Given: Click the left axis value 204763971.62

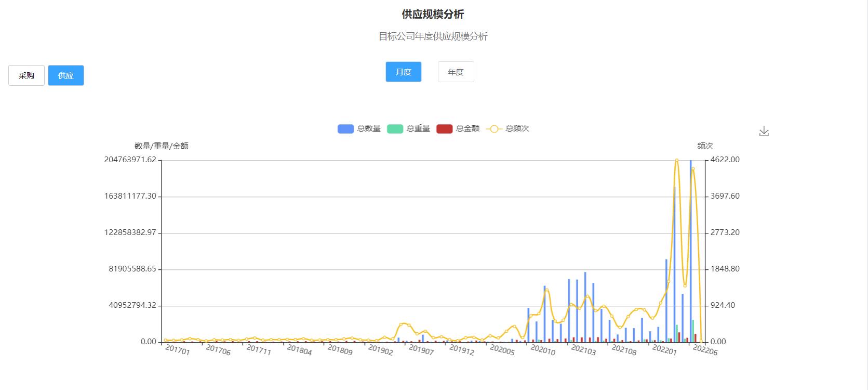Looking at the screenshot, I should 130,160.
